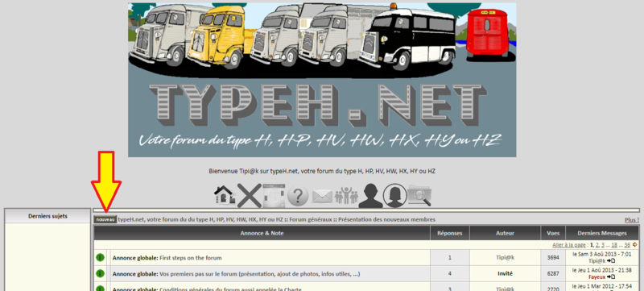Open the male silhouette profile icon

(370, 196)
